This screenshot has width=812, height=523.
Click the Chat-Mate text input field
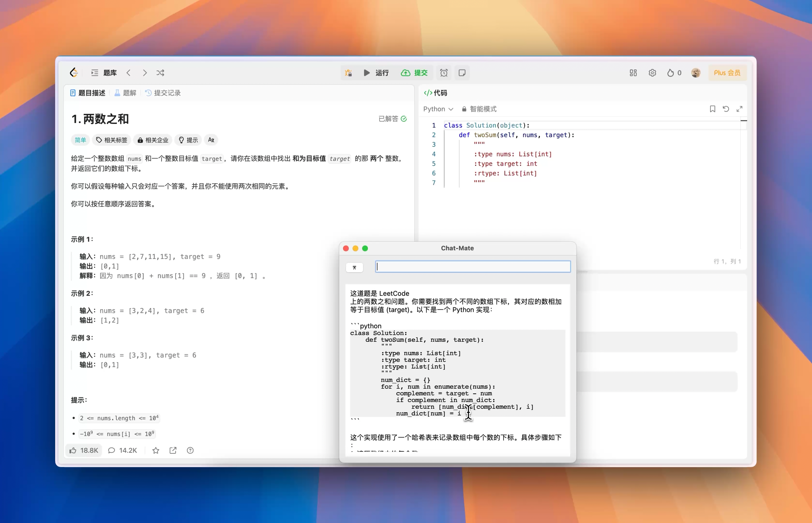tap(472, 267)
